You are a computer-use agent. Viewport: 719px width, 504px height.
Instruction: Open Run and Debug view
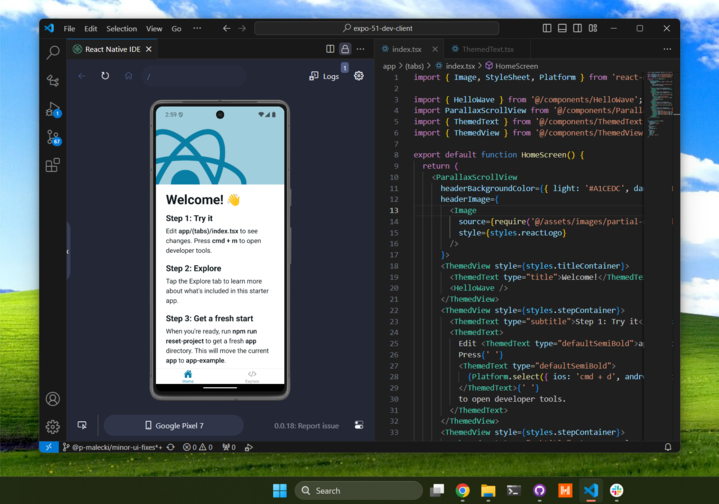tap(53, 109)
